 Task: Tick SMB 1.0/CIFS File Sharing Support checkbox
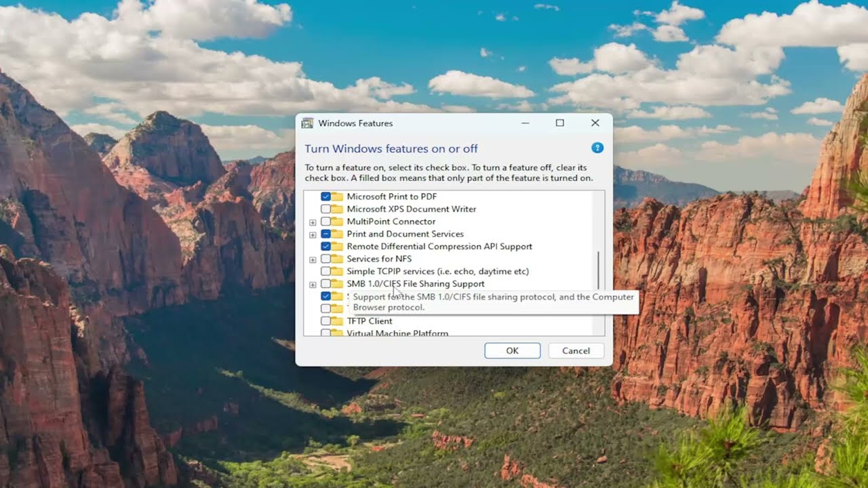tap(325, 284)
